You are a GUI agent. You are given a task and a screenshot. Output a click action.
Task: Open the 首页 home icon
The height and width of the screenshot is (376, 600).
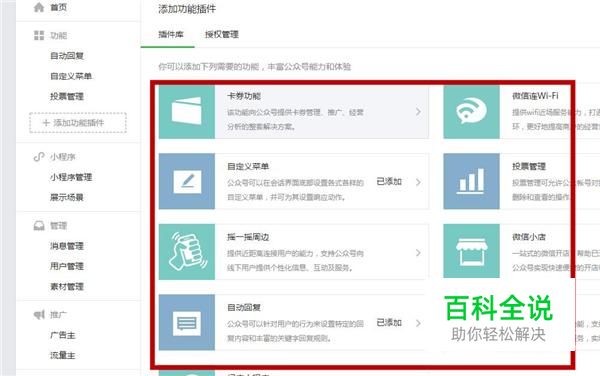tap(39, 7)
